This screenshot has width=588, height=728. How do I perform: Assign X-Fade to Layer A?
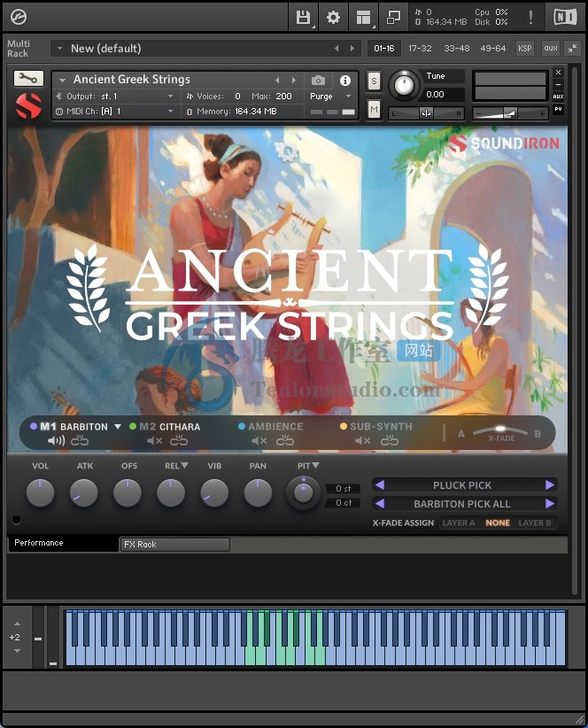click(x=458, y=523)
